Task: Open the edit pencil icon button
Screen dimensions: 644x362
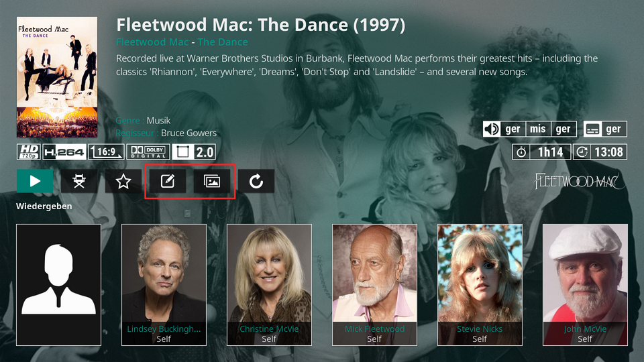Action: [168, 181]
